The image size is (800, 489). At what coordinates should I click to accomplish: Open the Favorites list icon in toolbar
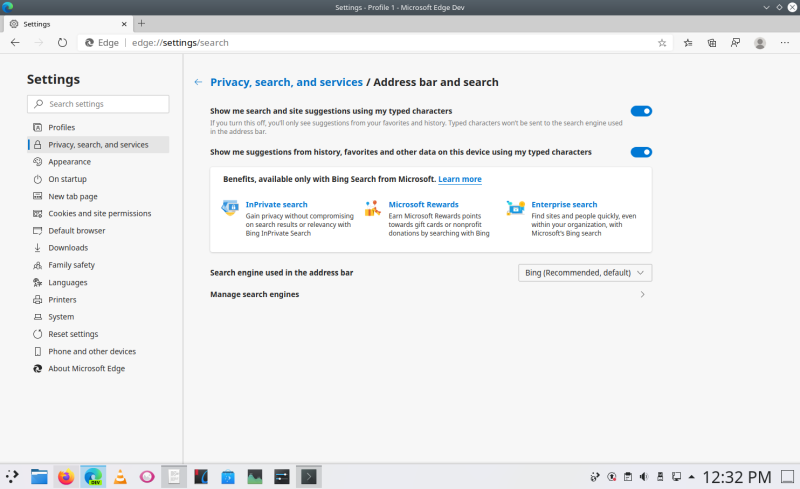point(688,43)
